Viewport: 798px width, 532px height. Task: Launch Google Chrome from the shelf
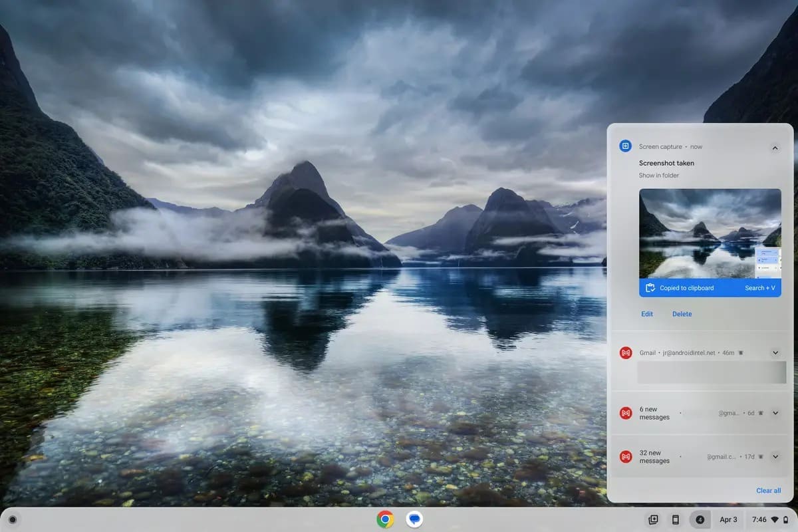pyautogui.click(x=385, y=519)
